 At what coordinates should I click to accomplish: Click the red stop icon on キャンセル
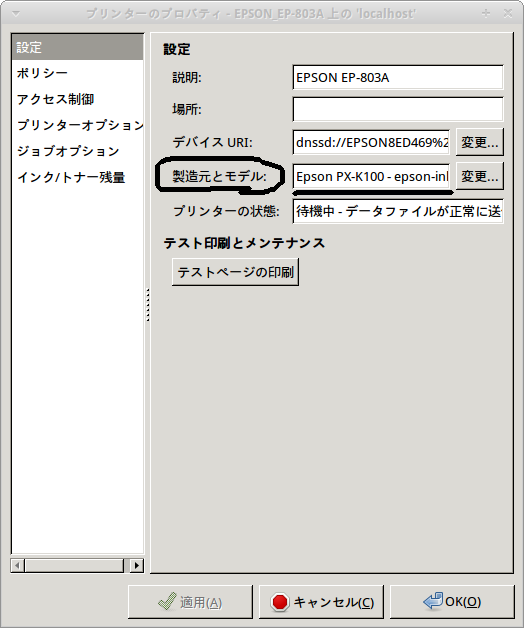(x=280, y=602)
